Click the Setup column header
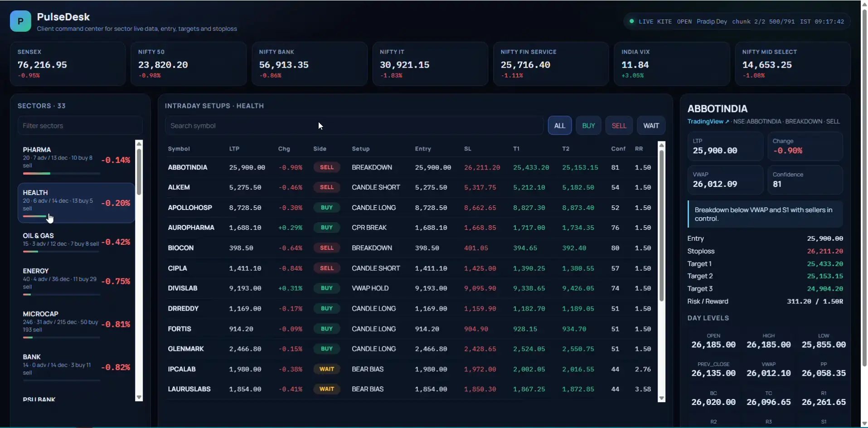 click(361, 149)
